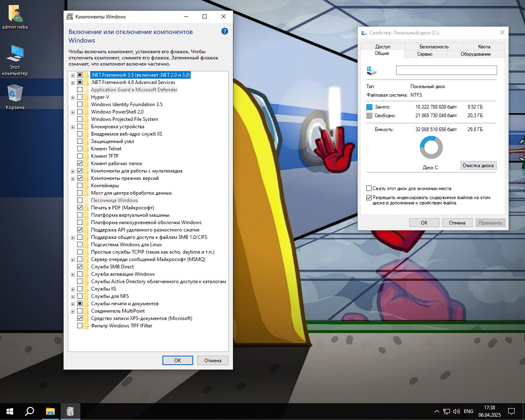The image size is (525, 420).
Task: Click the gray Свободно color square
Action: [x=369, y=116]
